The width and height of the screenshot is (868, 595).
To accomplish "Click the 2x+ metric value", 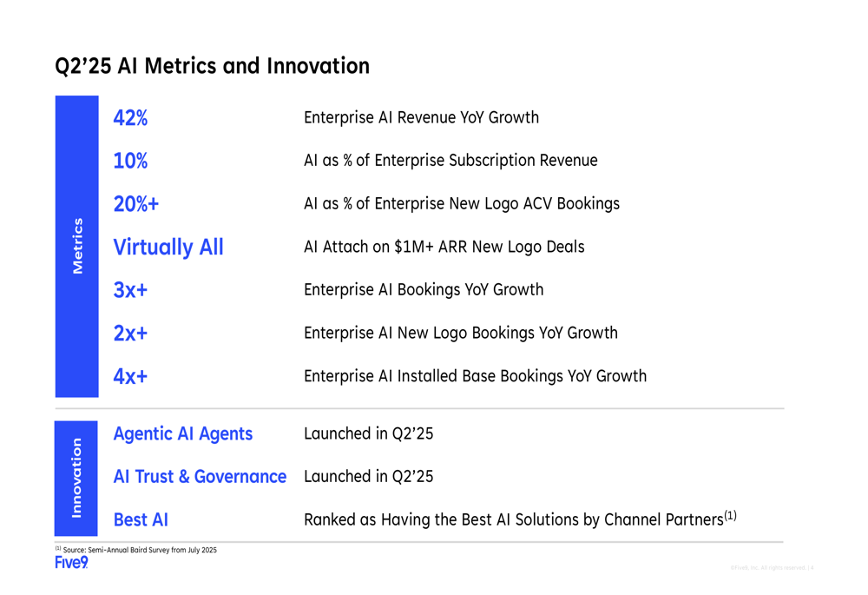I will (x=130, y=334).
